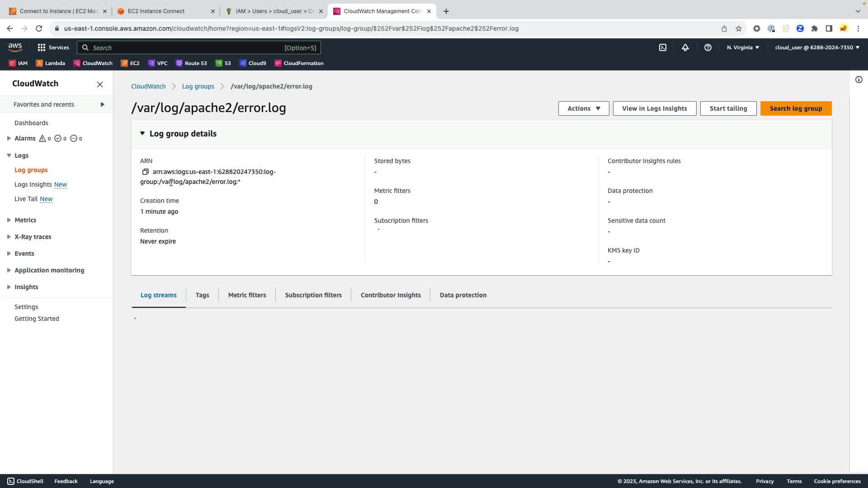868x488 pixels.
Task: Click the help question mark icon
Action: 708,47
